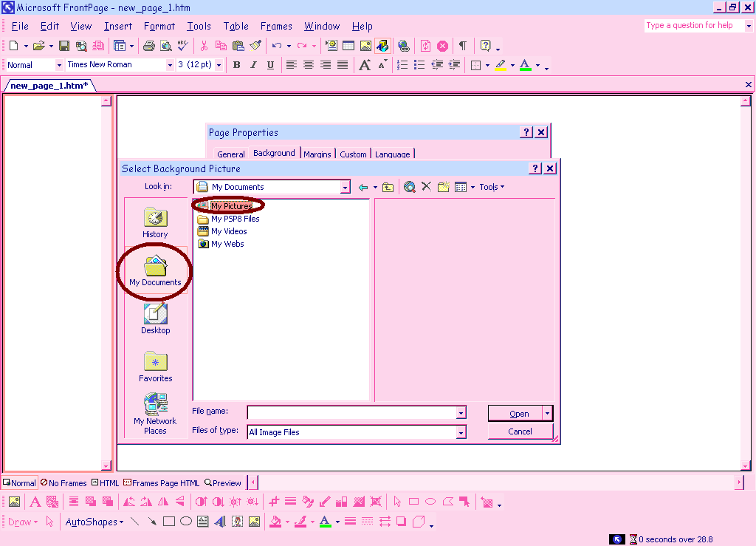
Task: Open the Open button dropdown arrow
Action: (547, 413)
